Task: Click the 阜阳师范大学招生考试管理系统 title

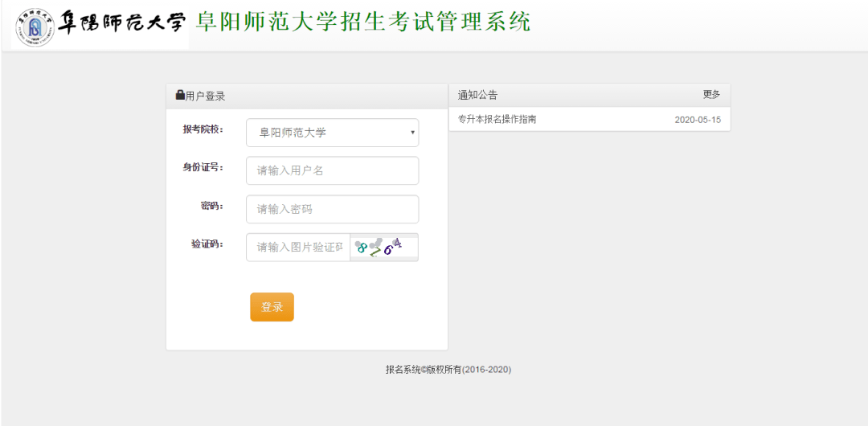Action: click(363, 22)
